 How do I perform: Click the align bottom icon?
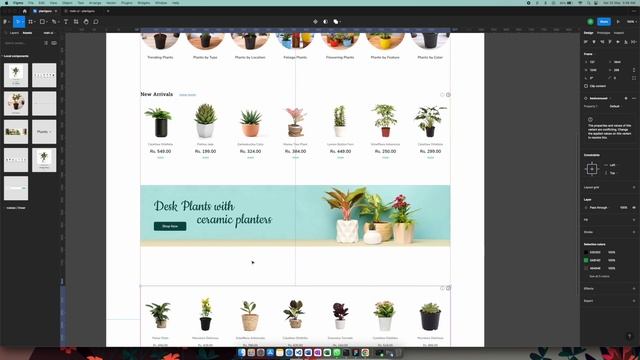click(626, 42)
